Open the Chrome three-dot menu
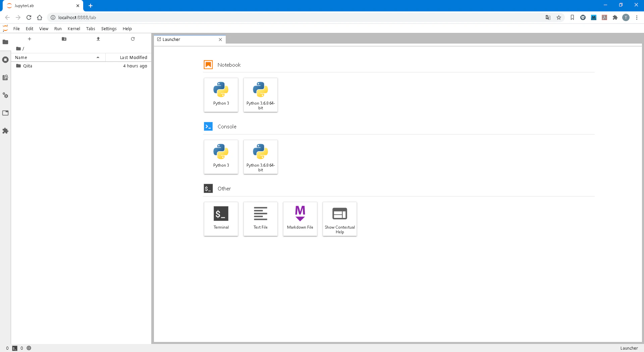 pyautogui.click(x=637, y=17)
